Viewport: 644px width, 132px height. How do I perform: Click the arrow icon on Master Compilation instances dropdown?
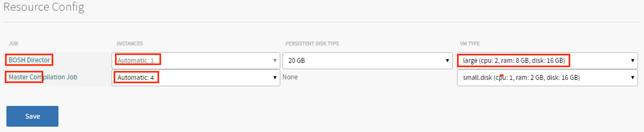(275, 78)
